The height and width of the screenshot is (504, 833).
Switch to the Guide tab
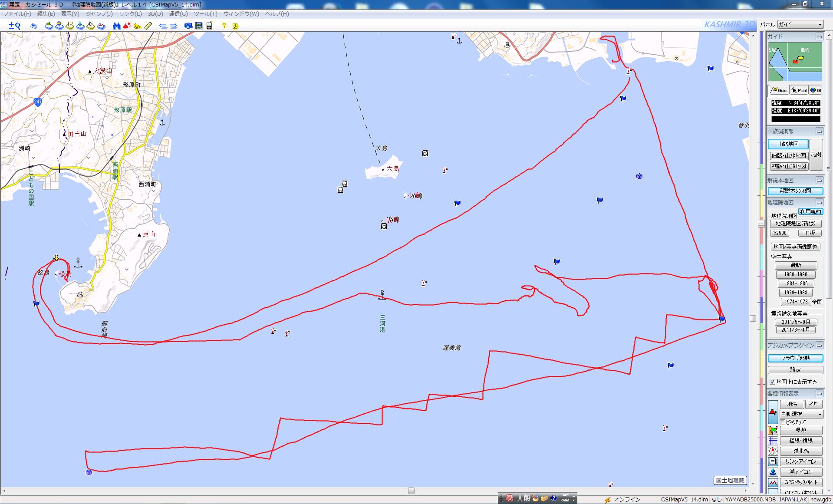(779, 90)
